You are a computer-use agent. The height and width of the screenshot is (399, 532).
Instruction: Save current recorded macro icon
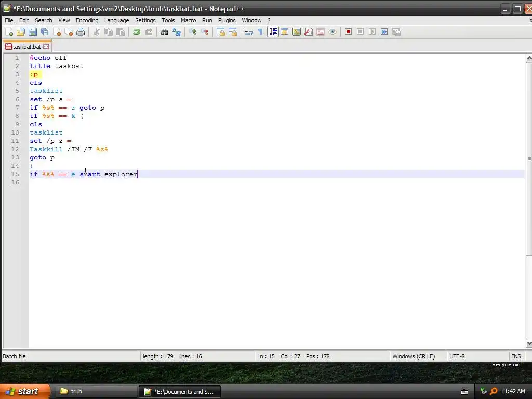(396, 32)
